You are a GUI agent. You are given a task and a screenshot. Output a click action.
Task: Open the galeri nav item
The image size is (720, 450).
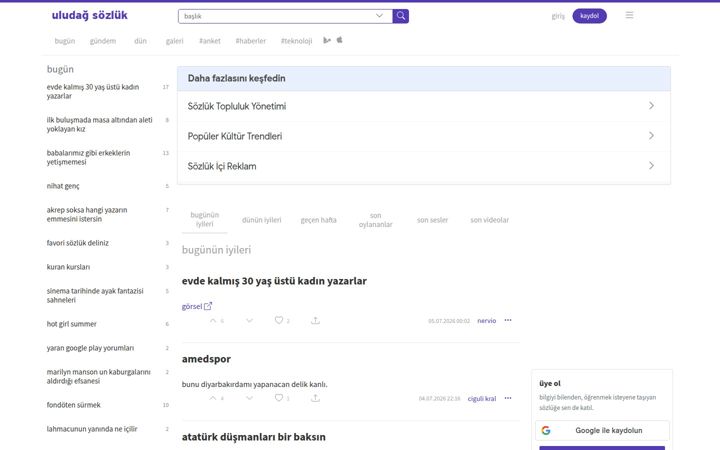click(174, 41)
